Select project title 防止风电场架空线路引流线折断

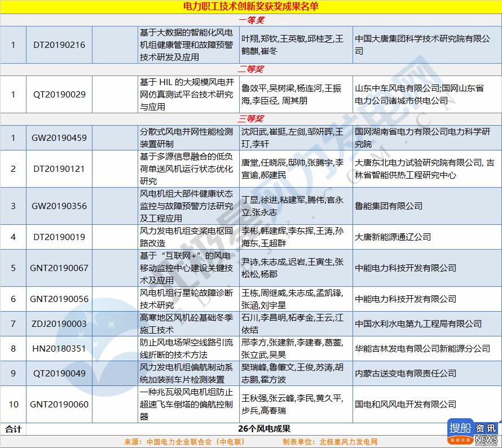tap(186, 349)
